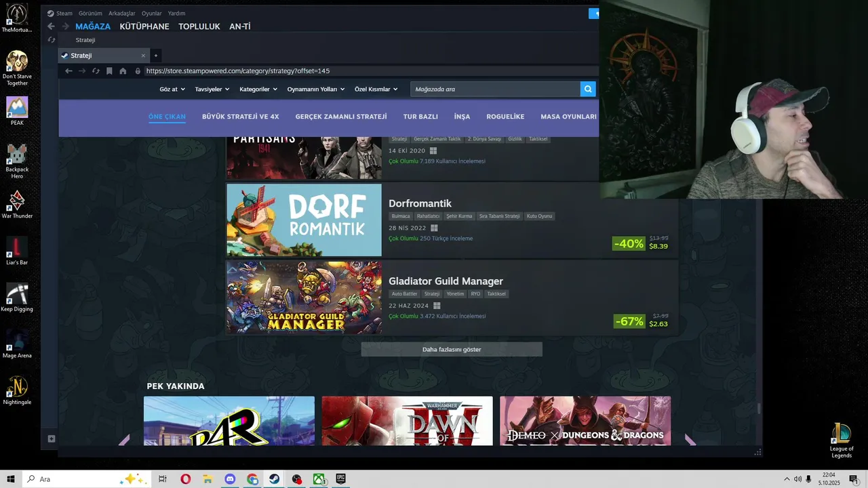The width and height of the screenshot is (868, 488).
Task: Open League of Legends desktop shortcut
Action: click(842, 440)
